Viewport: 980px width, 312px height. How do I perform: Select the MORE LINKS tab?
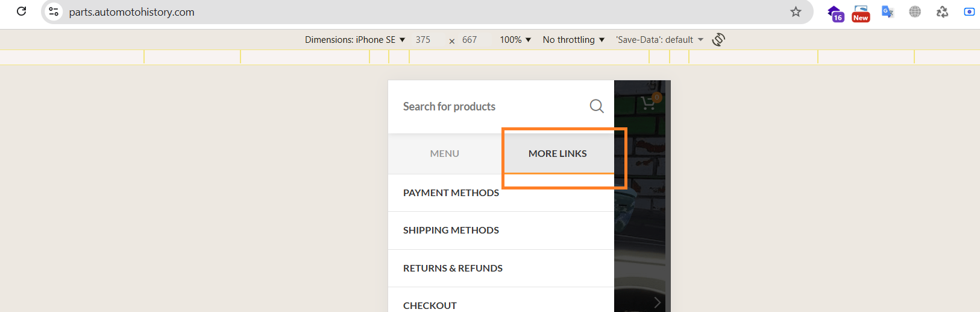coord(558,154)
